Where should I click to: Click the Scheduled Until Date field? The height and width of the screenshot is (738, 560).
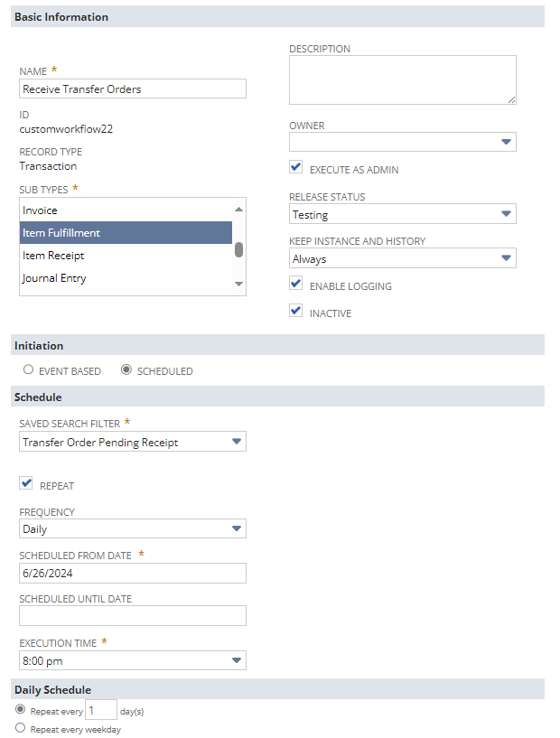[x=133, y=616]
